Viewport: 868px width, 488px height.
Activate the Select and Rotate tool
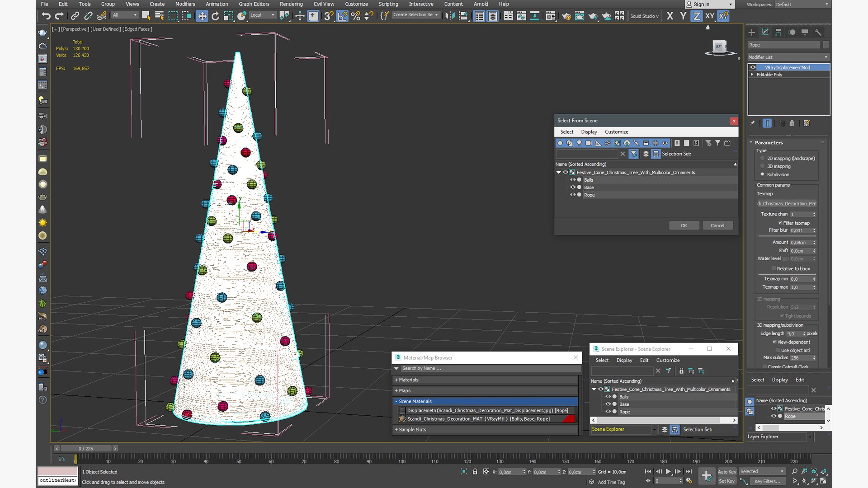215,16
